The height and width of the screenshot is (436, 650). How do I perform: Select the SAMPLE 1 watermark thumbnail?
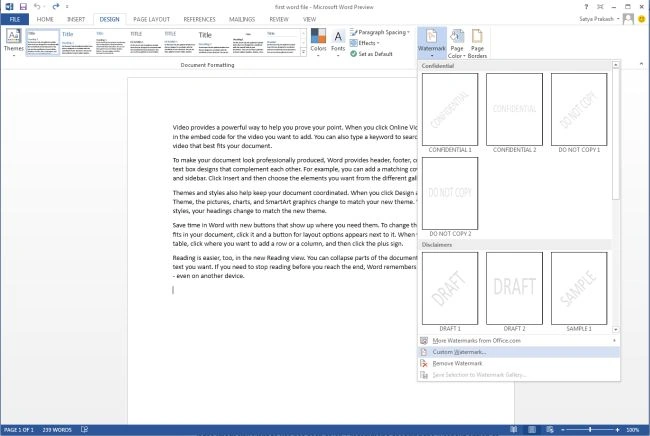[x=579, y=288]
